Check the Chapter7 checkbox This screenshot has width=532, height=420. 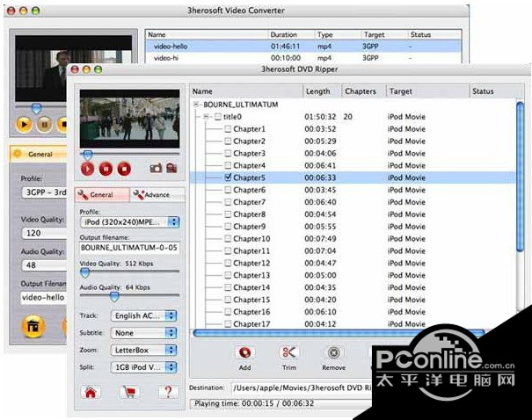(228, 202)
